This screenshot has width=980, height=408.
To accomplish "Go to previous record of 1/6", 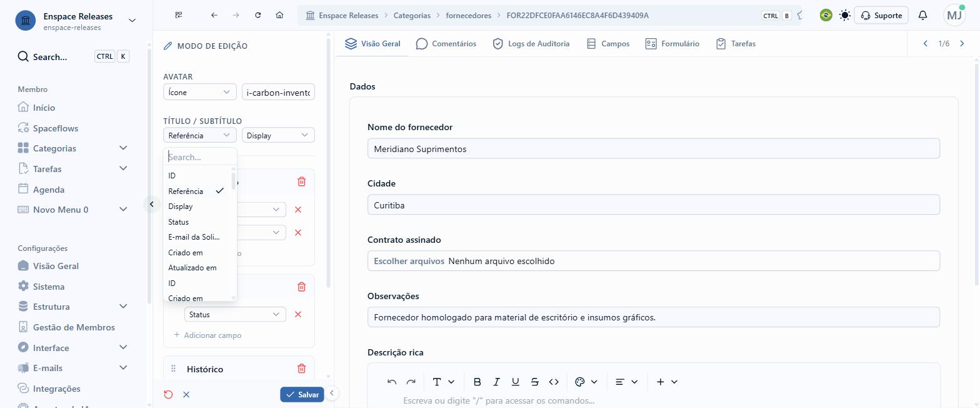I will coord(926,43).
